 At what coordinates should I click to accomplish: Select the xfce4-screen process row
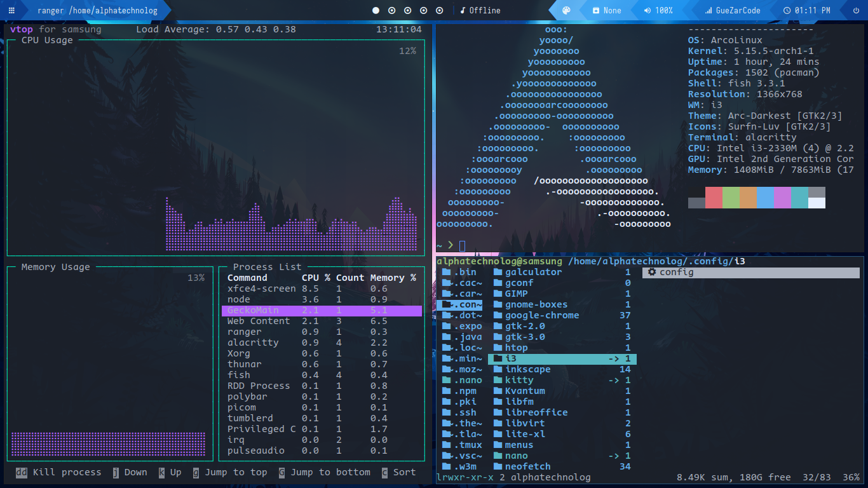322,288
